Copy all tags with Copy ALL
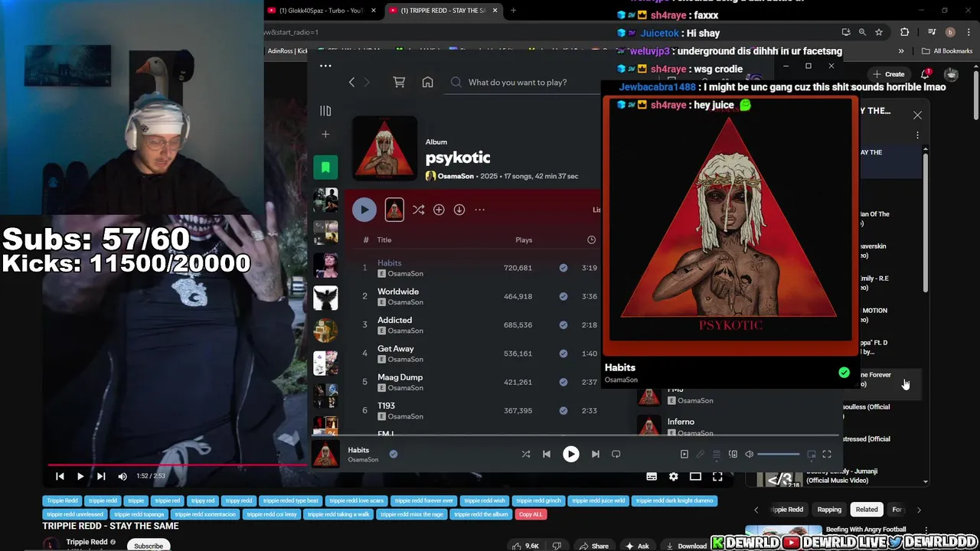The image size is (980, 551). 531,514
